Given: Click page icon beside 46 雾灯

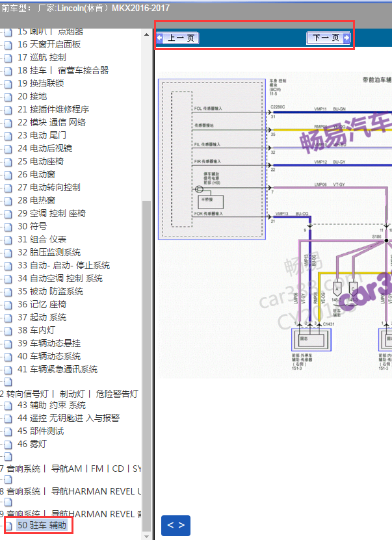Looking at the screenshot, I should pos(8,444).
